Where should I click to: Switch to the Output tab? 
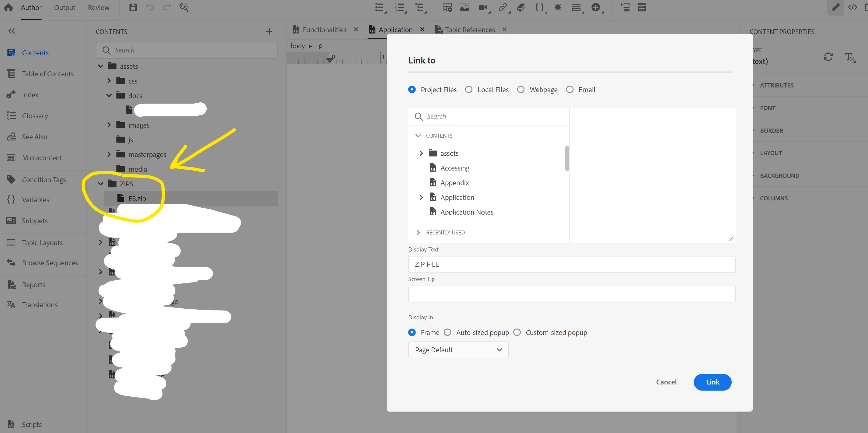[x=64, y=7]
